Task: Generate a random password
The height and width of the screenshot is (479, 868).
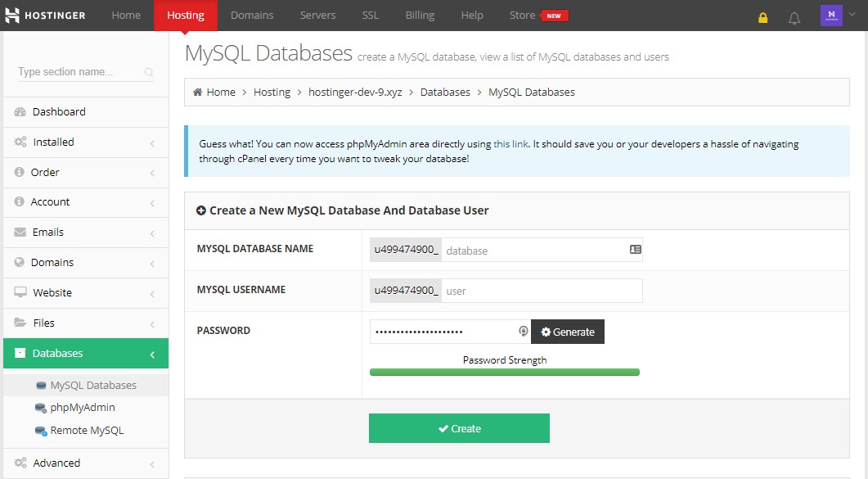Action: tap(568, 331)
